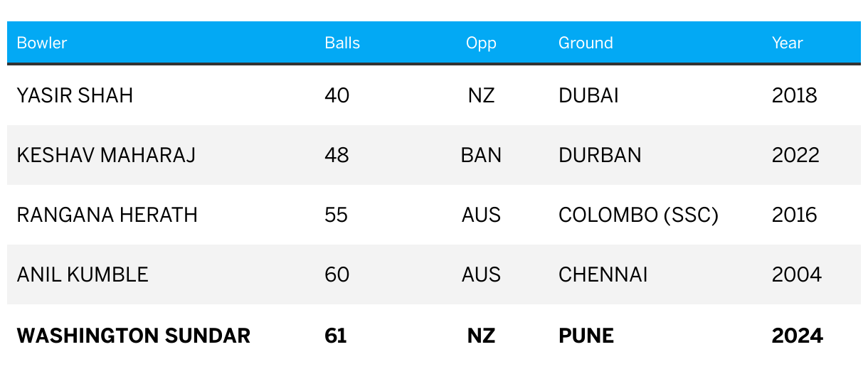
Task: Click the 2022 year value
Action: click(795, 155)
